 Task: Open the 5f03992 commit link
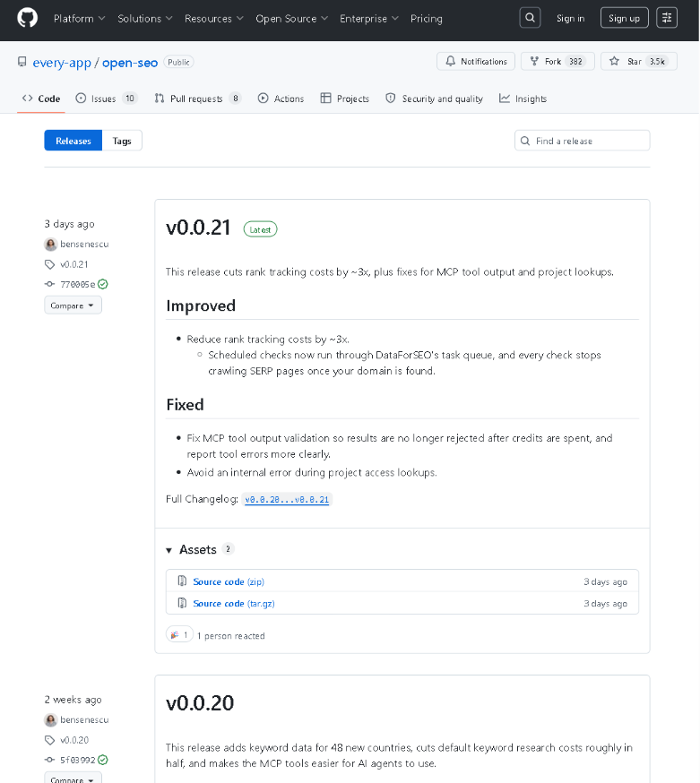77,760
